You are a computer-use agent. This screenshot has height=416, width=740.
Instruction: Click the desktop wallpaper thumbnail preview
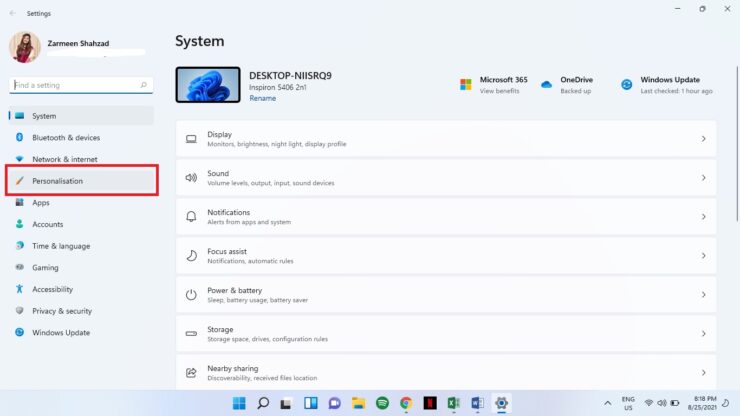pos(208,85)
